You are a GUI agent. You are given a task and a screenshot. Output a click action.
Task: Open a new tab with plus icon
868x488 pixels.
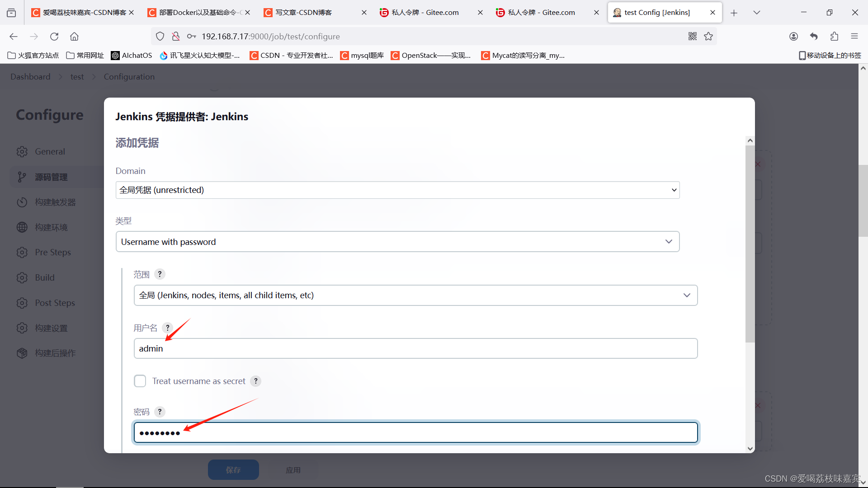point(734,13)
